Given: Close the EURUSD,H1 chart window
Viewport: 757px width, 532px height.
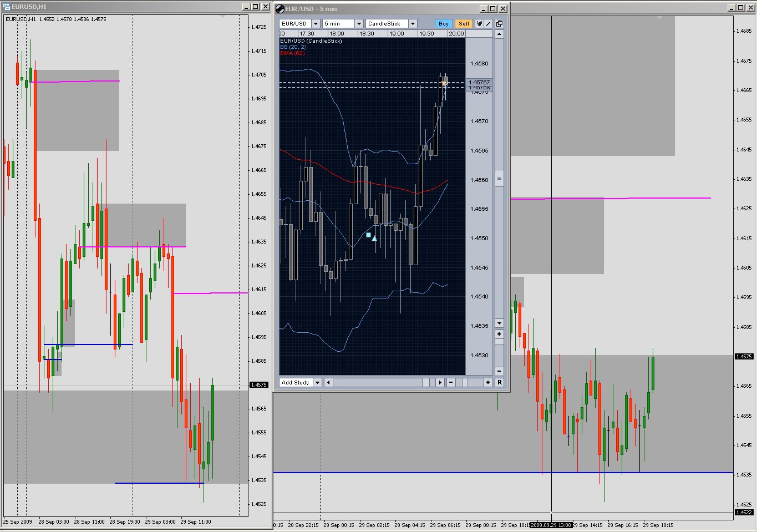Looking at the screenshot, I should tap(265, 7).
